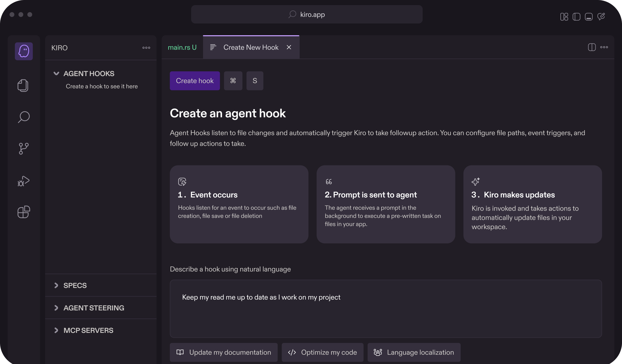Click the new chat compose icon

(601, 17)
